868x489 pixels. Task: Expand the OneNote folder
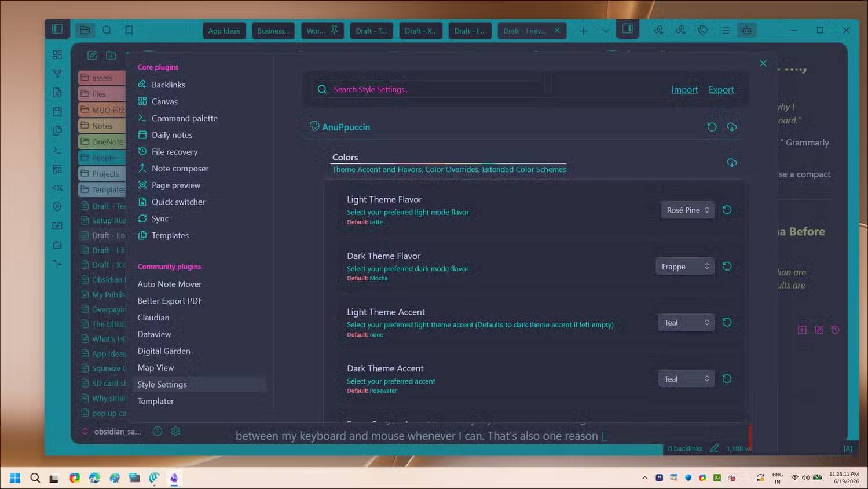pyautogui.click(x=102, y=141)
